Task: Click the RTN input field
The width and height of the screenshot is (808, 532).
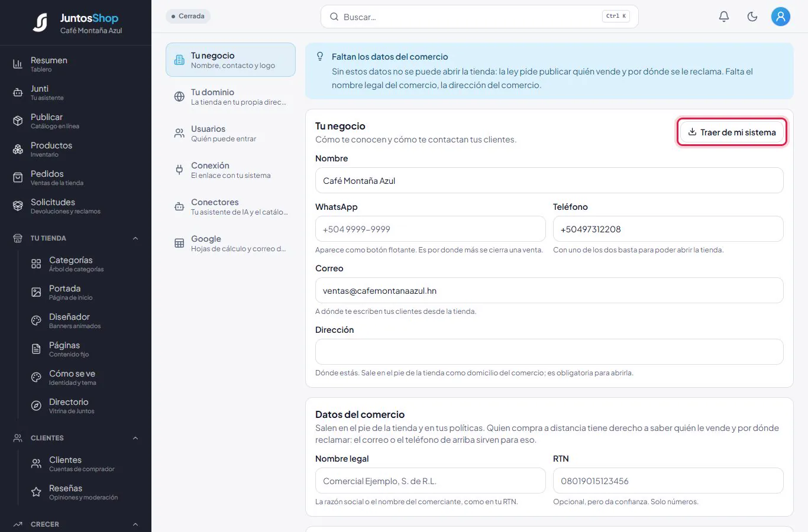Action: pyautogui.click(x=668, y=481)
